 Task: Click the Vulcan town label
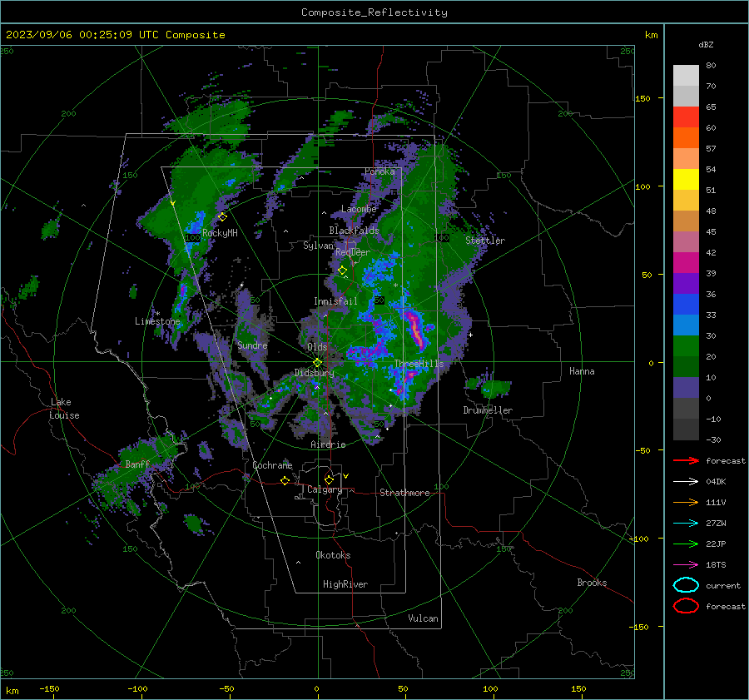pyautogui.click(x=423, y=618)
